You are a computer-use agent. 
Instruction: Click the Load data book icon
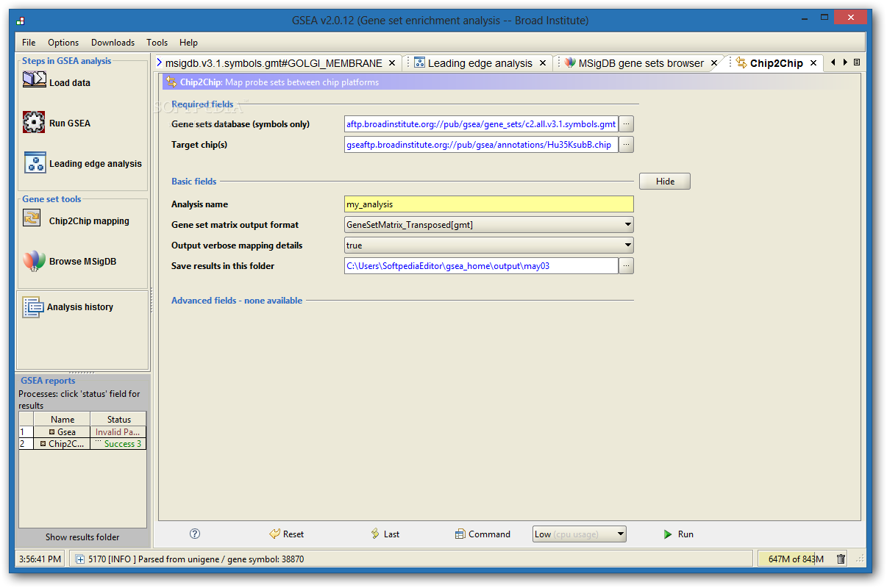34,80
